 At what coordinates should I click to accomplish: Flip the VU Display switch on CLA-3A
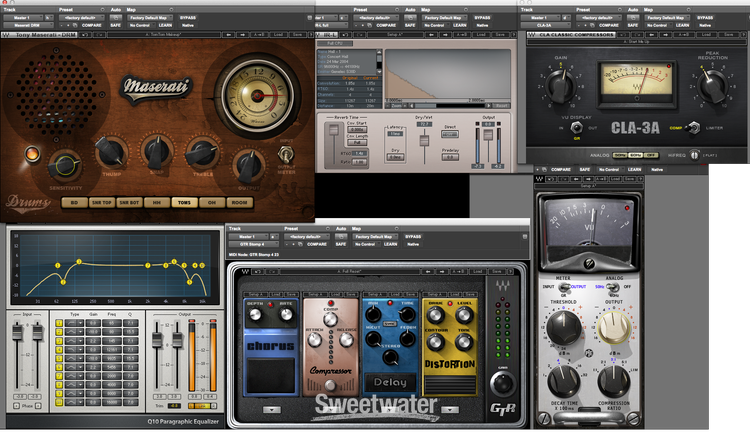click(577, 128)
